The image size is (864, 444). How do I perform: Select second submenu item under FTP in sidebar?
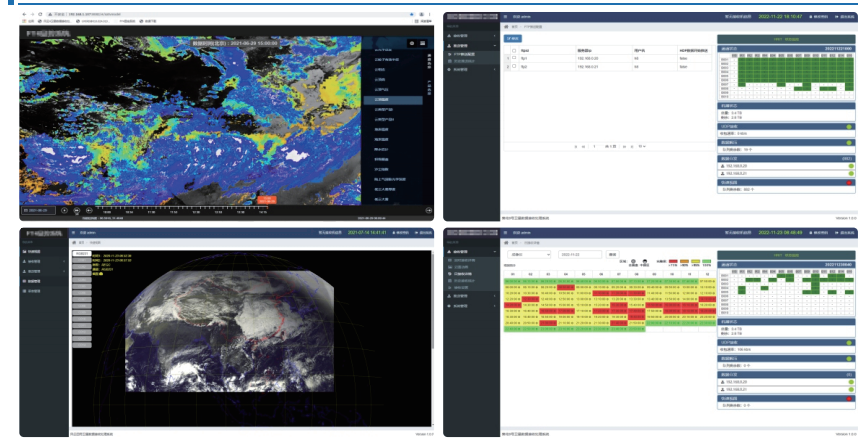click(x=472, y=61)
